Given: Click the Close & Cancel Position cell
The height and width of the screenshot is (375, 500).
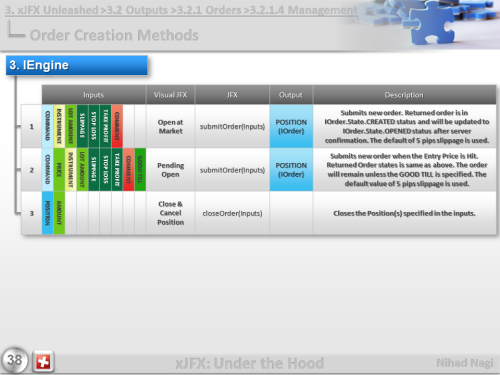Looking at the screenshot, I should tap(170, 213).
